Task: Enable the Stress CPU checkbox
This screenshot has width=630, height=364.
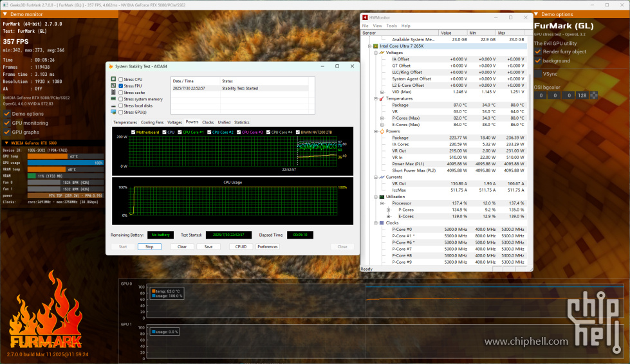Action: point(120,80)
